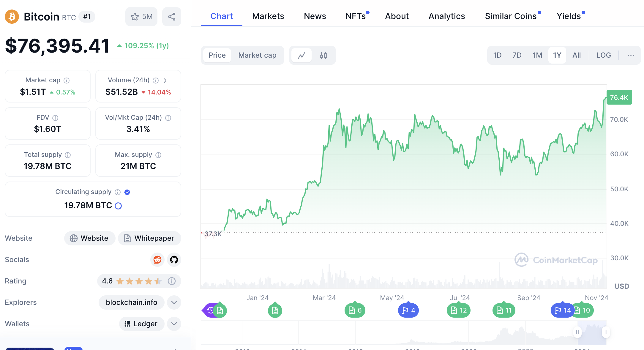Click the rating info icon
The height and width of the screenshot is (350, 644).
tap(172, 281)
